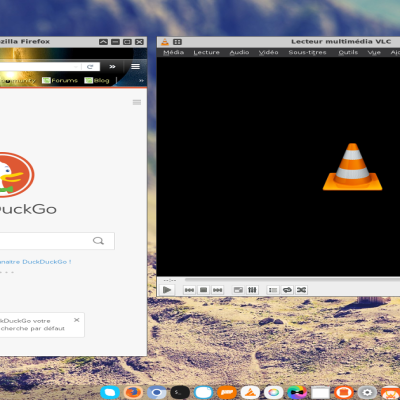Viewport: 400px width, 400px height.
Task: Expand bookmarks toolbar overflow chevron
Action: click(x=141, y=80)
